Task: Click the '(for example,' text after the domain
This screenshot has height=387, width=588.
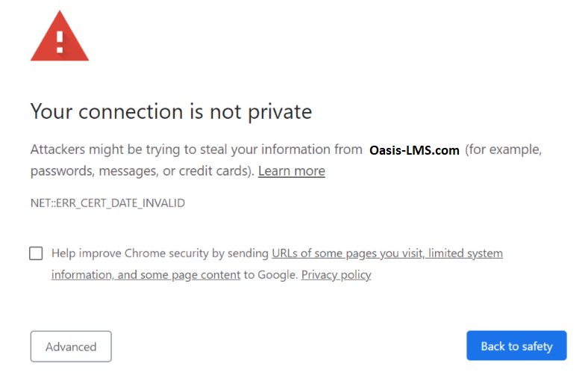Action: [x=503, y=149]
